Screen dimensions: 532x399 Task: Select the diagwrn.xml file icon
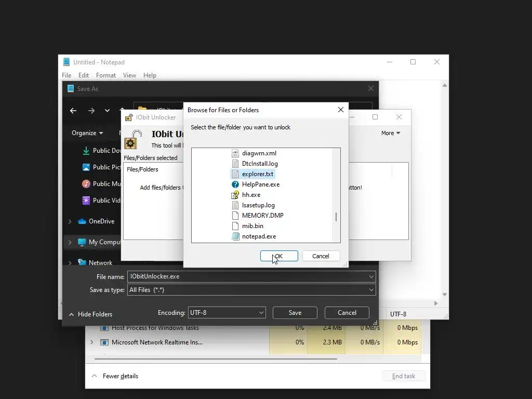point(235,153)
